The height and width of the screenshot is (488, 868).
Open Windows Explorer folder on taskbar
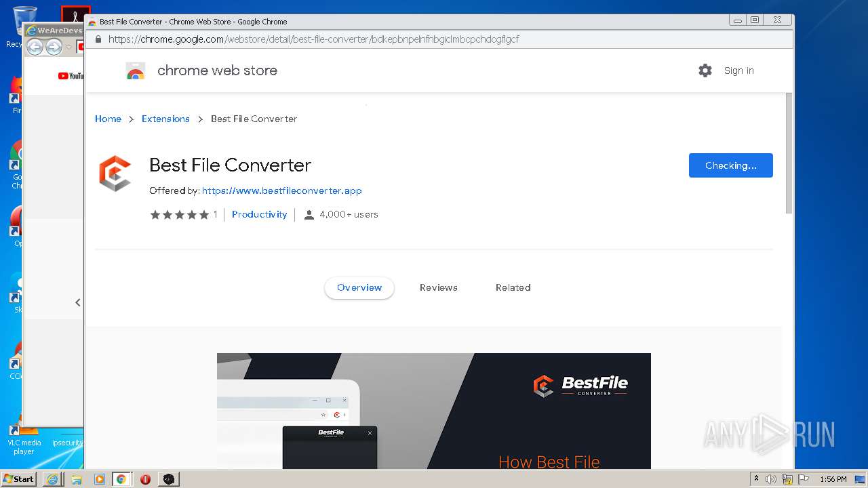[77, 479]
